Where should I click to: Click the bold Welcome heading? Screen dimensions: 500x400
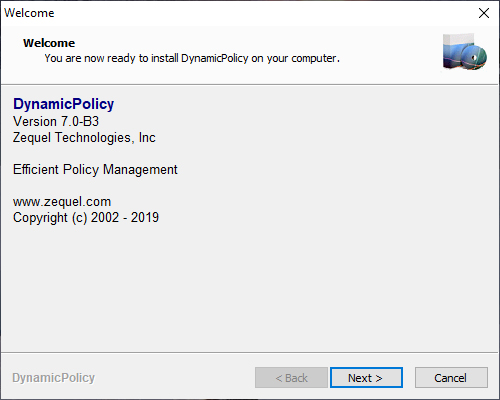[49, 43]
